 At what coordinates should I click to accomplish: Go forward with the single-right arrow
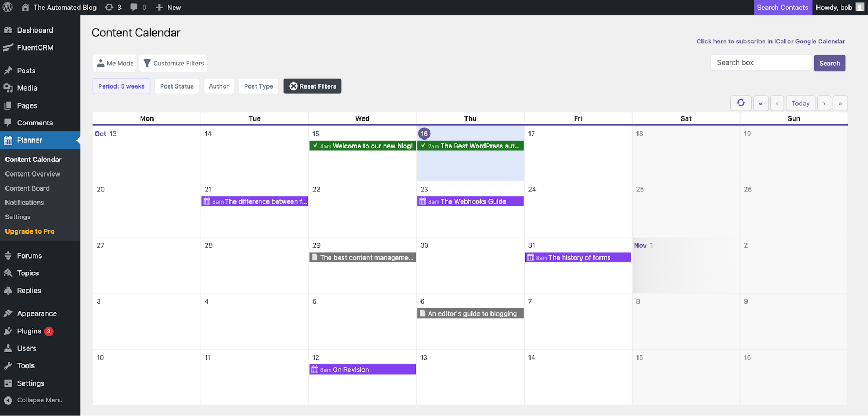[x=824, y=103]
